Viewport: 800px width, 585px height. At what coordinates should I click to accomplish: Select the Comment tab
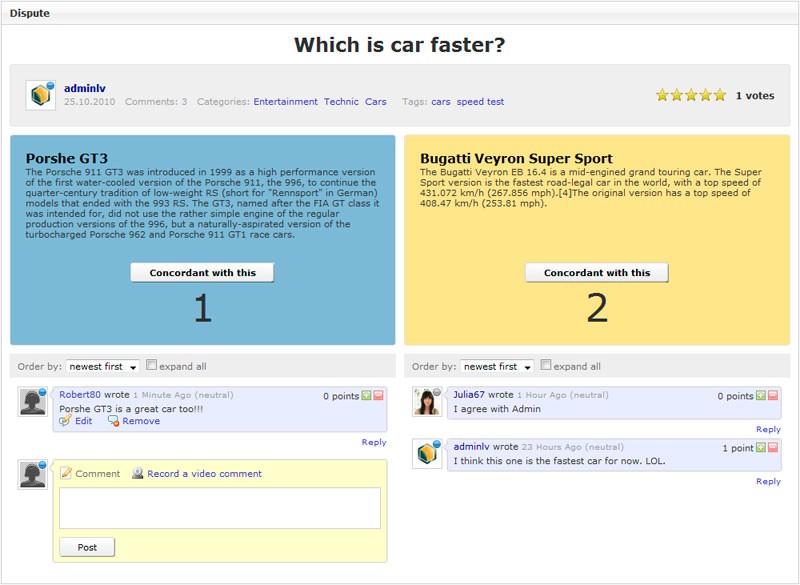pyautogui.click(x=97, y=474)
